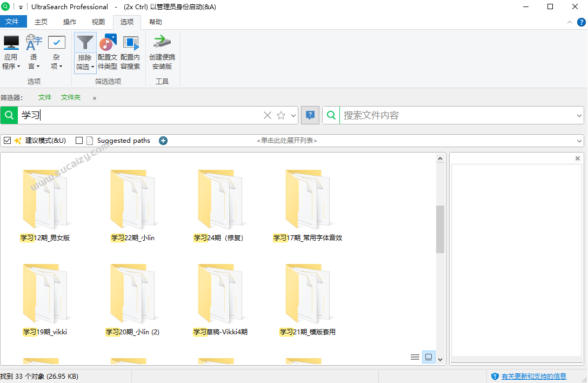Switch to the 主页 tab

point(41,22)
